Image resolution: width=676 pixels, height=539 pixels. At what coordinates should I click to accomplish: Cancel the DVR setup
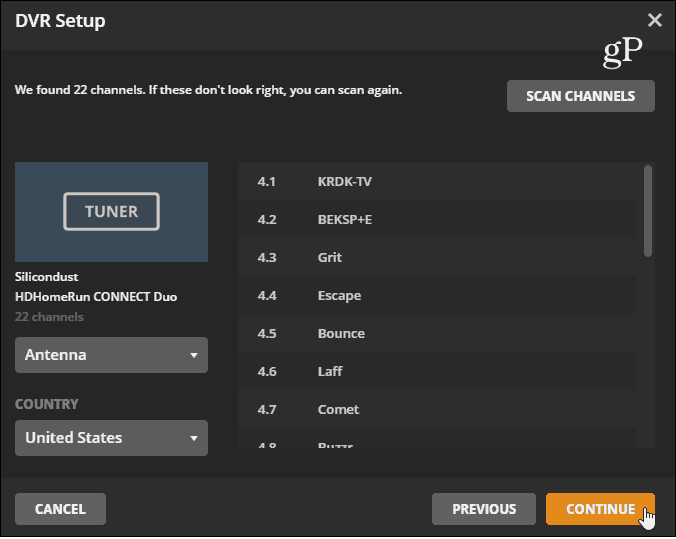(x=60, y=509)
